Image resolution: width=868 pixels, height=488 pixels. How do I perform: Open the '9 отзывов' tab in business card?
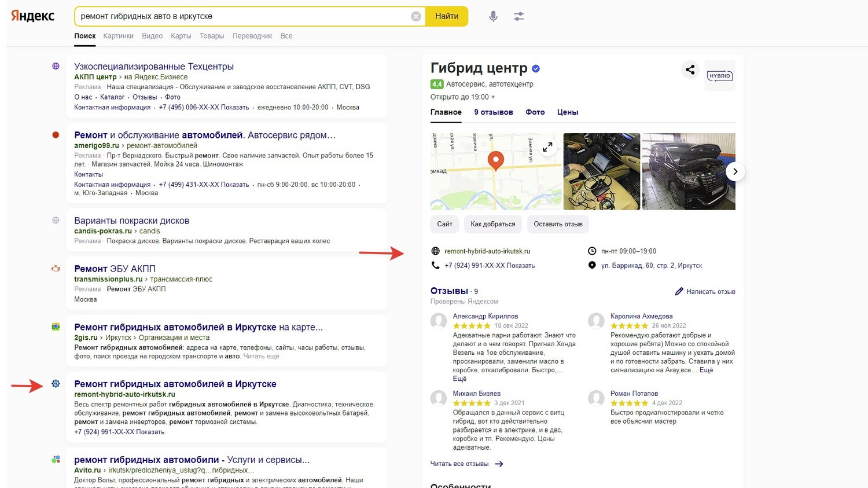(494, 112)
